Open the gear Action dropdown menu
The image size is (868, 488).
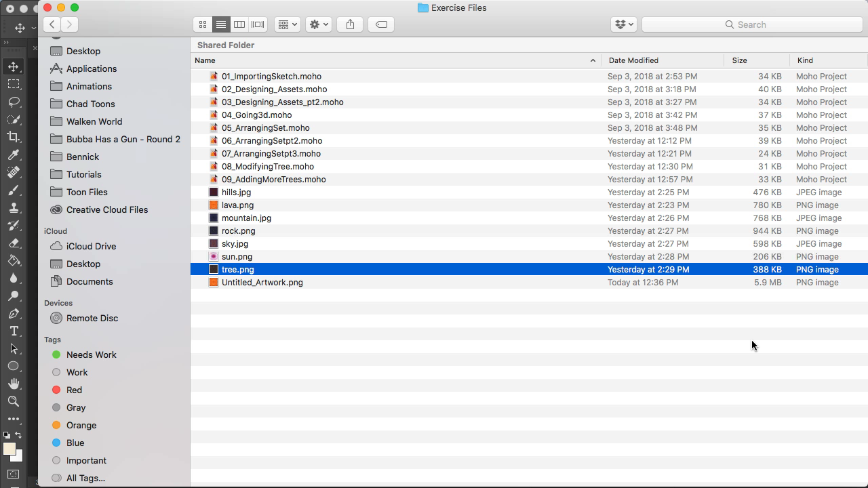[x=318, y=24]
